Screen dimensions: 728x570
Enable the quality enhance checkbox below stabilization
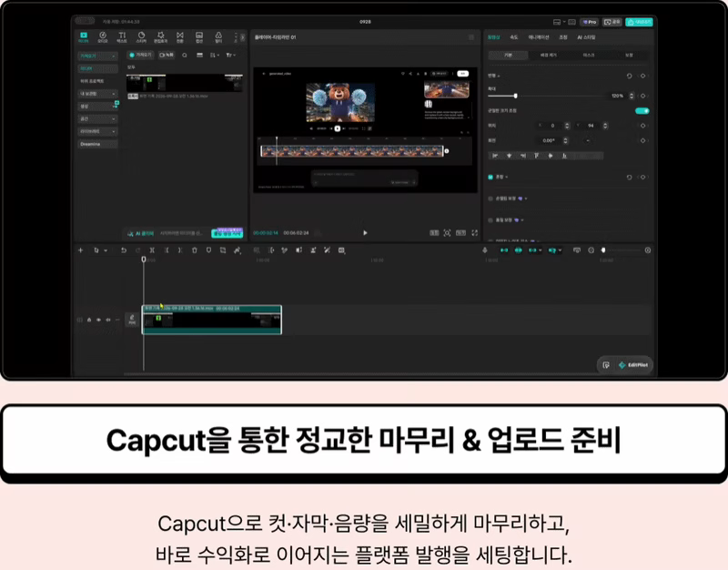(490, 219)
